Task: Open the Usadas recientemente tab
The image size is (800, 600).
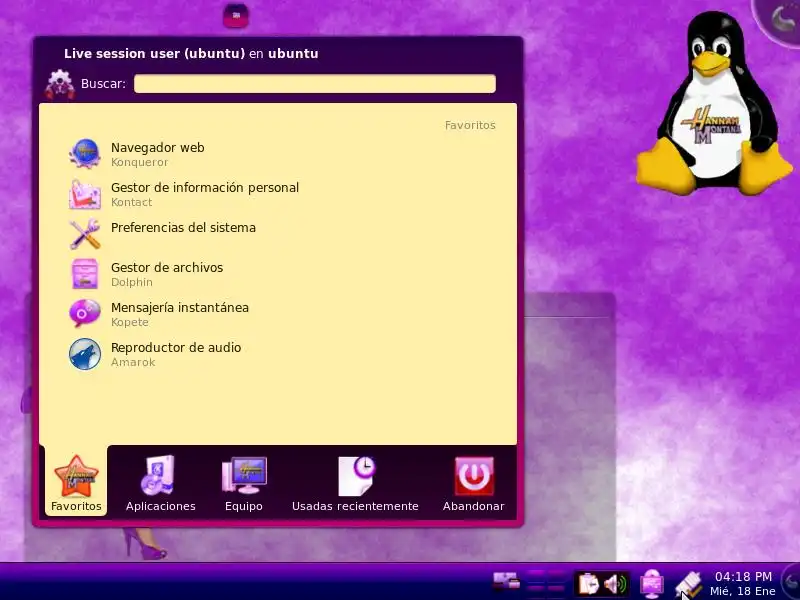Action: 355,483
